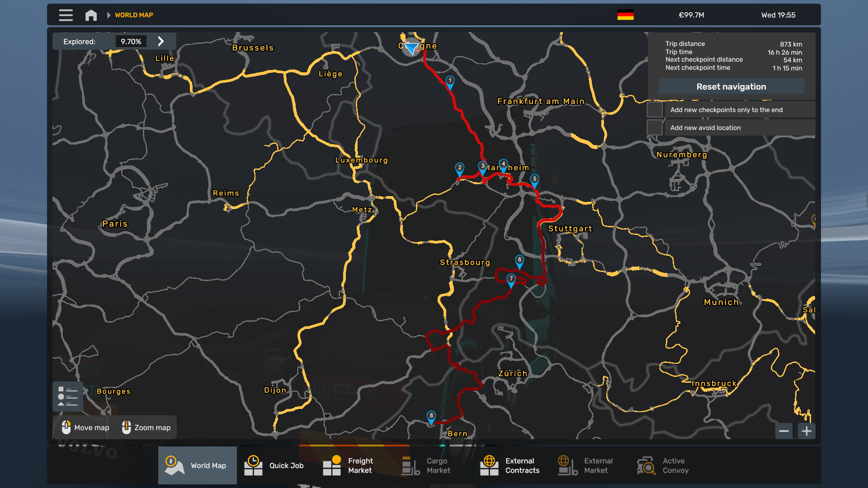Open the Cargo Market tab

434,465
